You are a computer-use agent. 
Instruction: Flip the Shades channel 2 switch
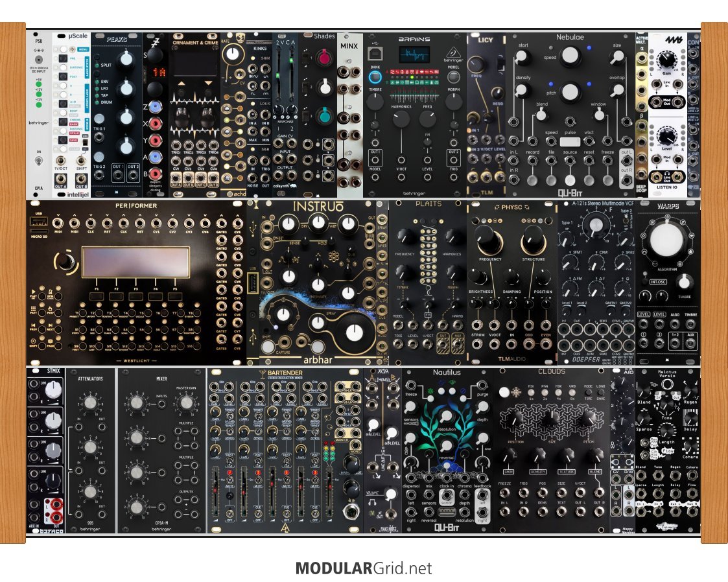[307, 86]
